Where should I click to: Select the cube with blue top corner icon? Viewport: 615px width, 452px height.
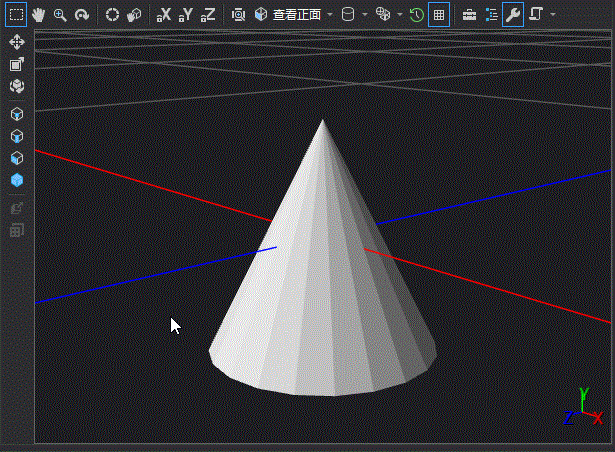17,114
